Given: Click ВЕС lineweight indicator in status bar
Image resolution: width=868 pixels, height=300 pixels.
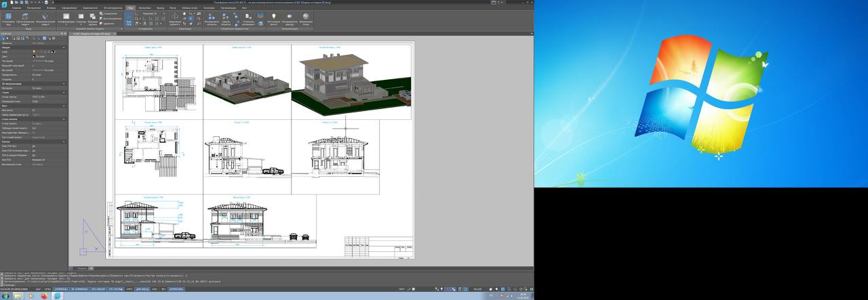Looking at the screenshot, I should [x=163, y=288].
